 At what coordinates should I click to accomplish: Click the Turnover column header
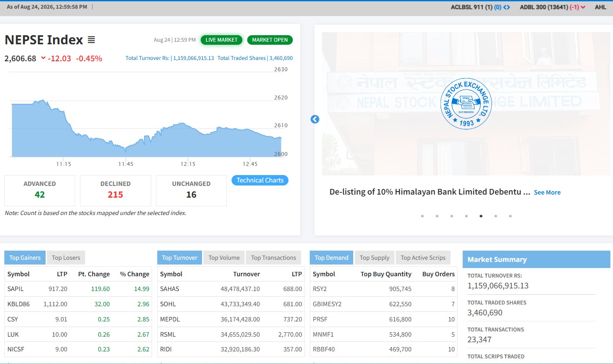click(246, 274)
